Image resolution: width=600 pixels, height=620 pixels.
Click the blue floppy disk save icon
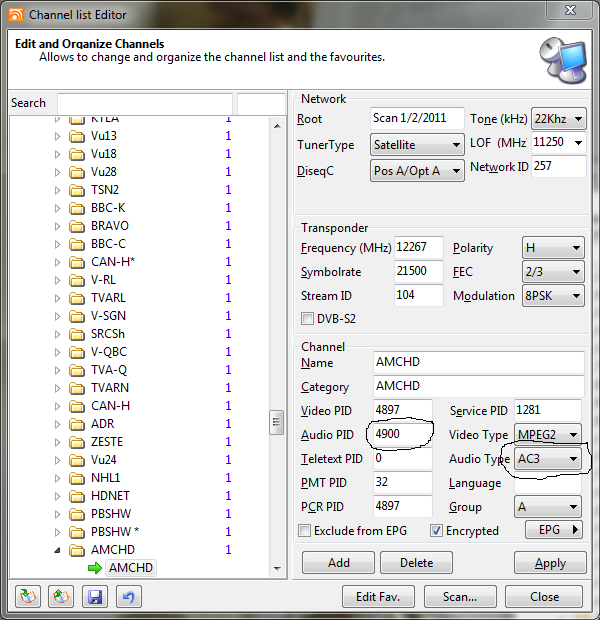coord(95,597)
